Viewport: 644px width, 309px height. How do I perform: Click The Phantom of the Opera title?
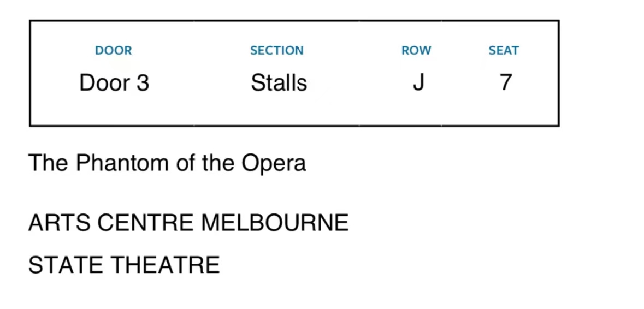coord(167,163)
